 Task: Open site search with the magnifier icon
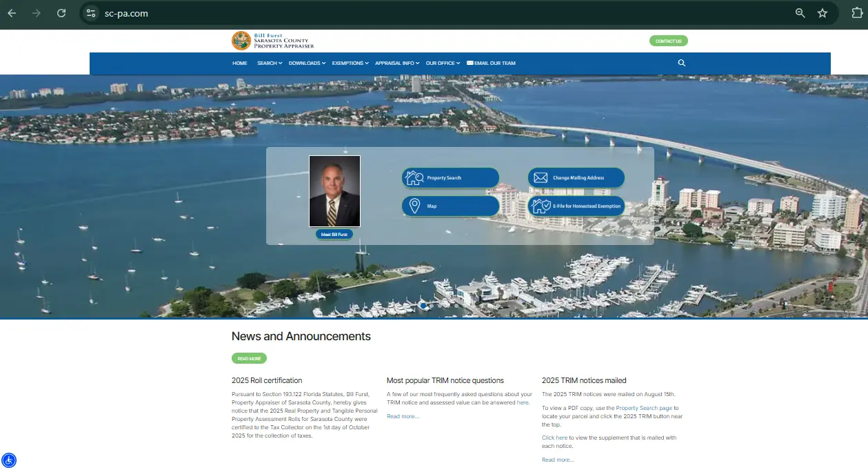(681, 63)
